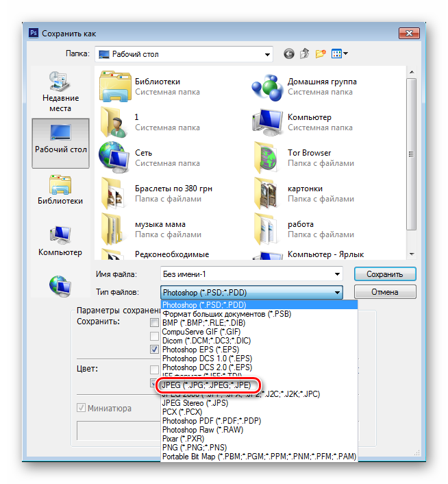
Task: Toggle the Миниатюра checkbox
Action: [x=81, y=408]
